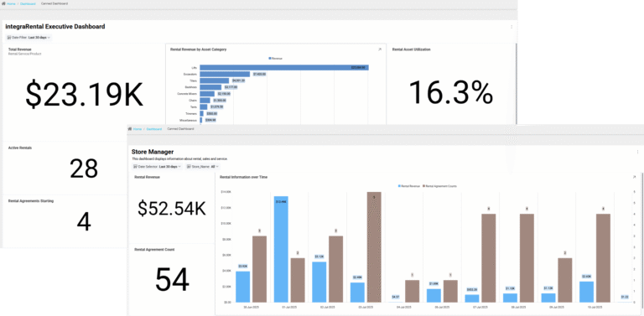Screen dimensions: 644x316
Task: Open Home link in Store Manager breadcrumb
Action: pyautogui.click(x=138, y=129)
